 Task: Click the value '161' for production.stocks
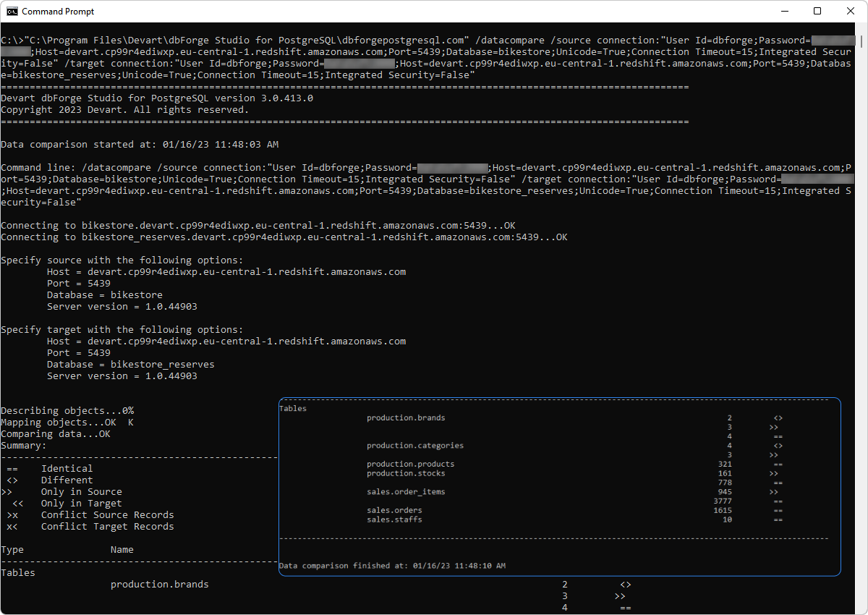coord(725,474)
